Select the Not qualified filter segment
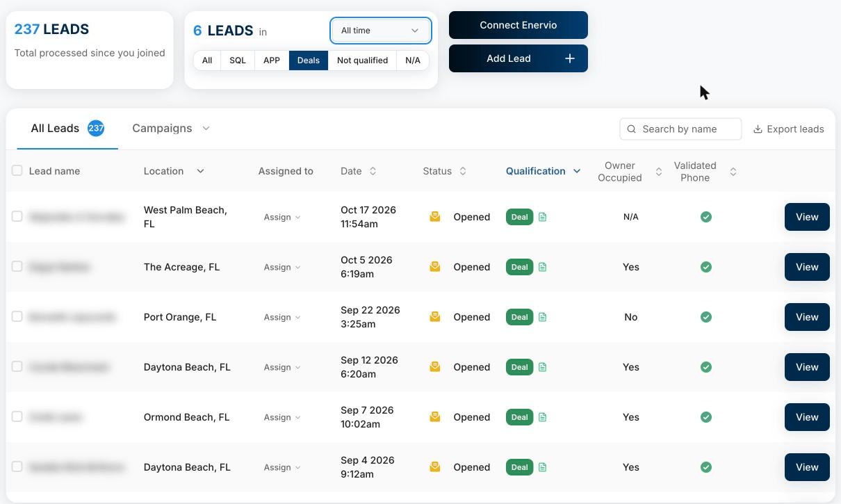This screenshot has width=841, height=504. point(362,60)
